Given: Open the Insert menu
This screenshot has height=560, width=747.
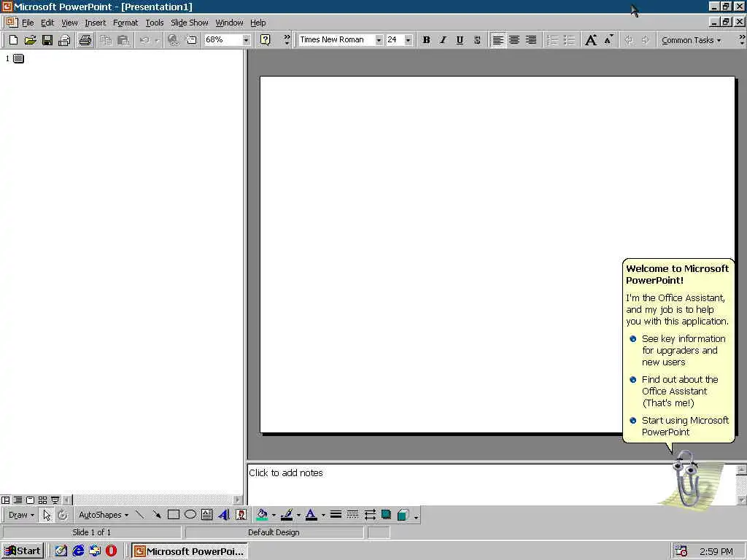Looking at the screenshot, I should pyautogui.click(x=96, y=23).
